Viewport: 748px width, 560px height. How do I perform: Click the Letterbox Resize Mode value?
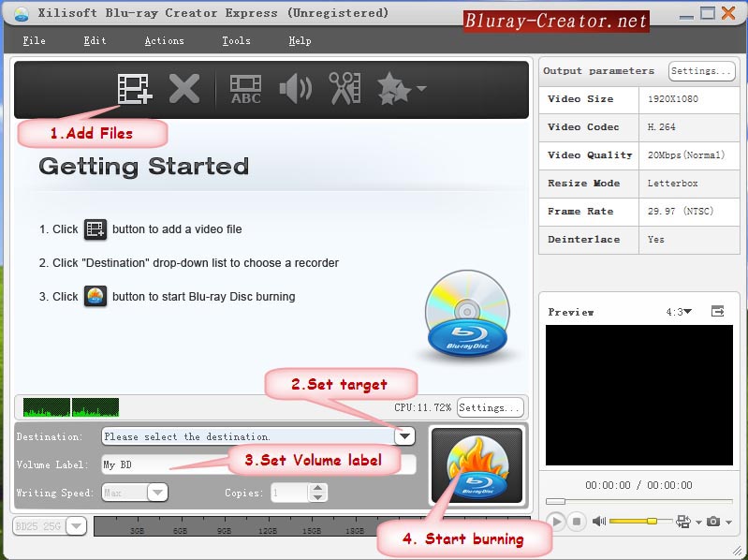pyautogui.click(x=672, y=184)
